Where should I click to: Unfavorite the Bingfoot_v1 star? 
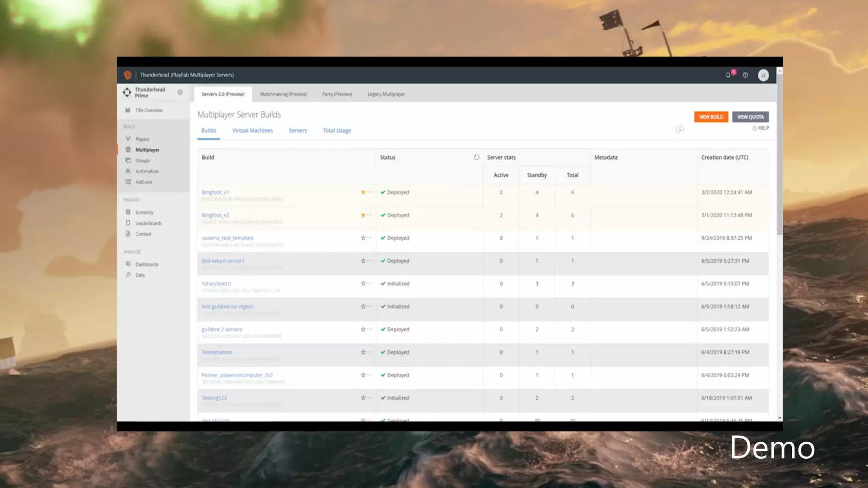pyautogui.click(x=363, y=192)
